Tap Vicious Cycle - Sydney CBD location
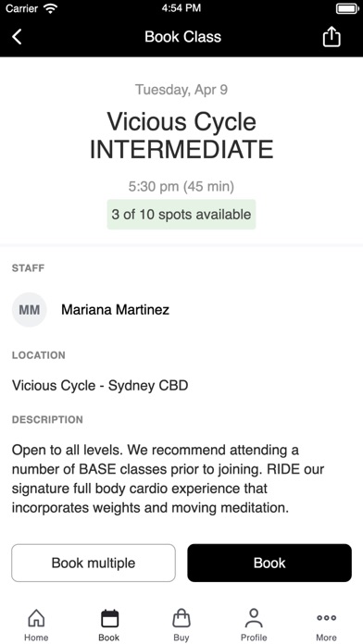Viewport: 363px width, 644px height. point(100,386)
